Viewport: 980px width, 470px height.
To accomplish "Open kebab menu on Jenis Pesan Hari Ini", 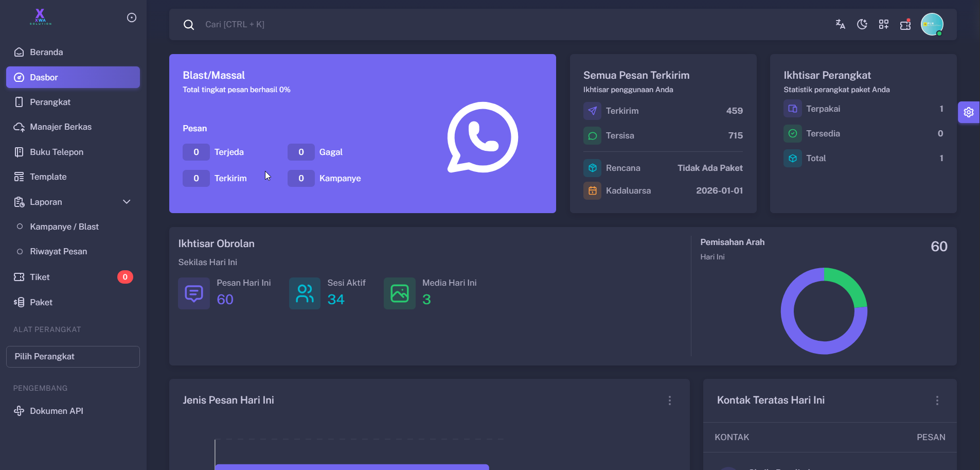I will click(x=670, y=400).
